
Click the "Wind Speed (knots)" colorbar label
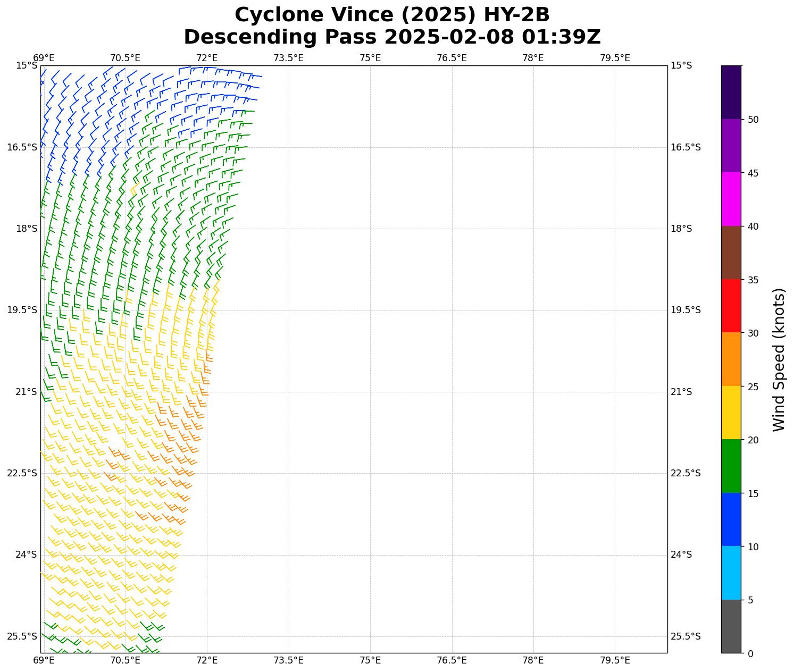pos(779,359)
